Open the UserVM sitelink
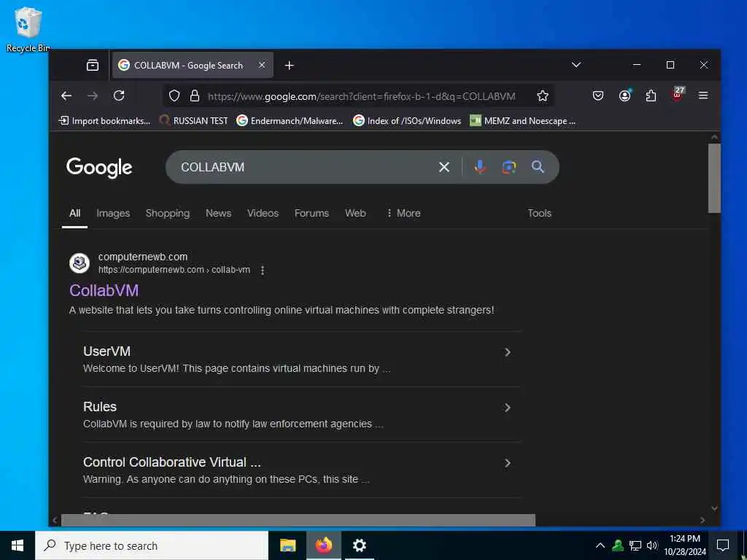 coord(107,351)
